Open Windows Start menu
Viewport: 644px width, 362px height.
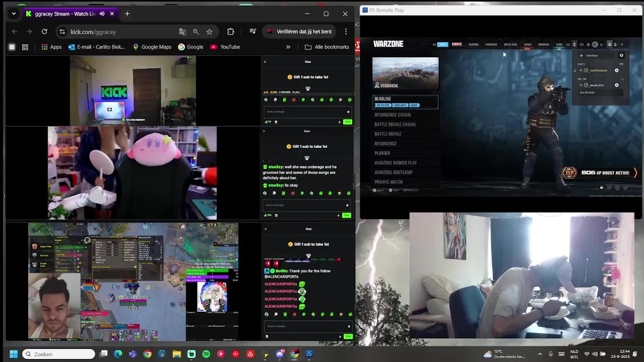[x=14, y=354]
